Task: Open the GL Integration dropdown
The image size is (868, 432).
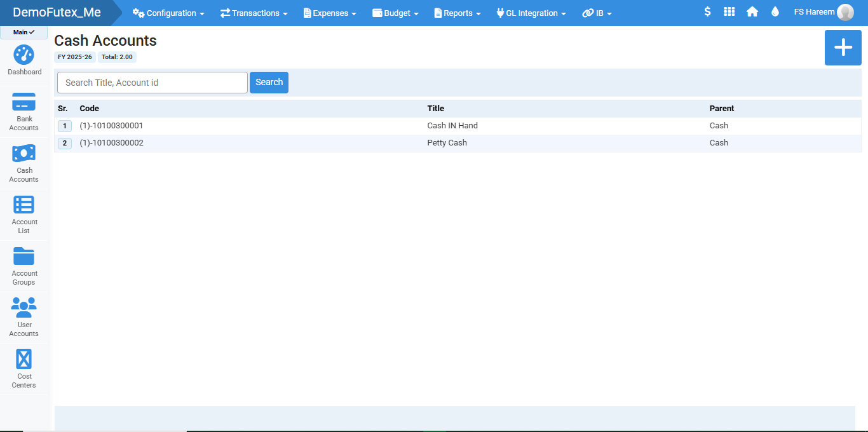Action: click(531, 13)
